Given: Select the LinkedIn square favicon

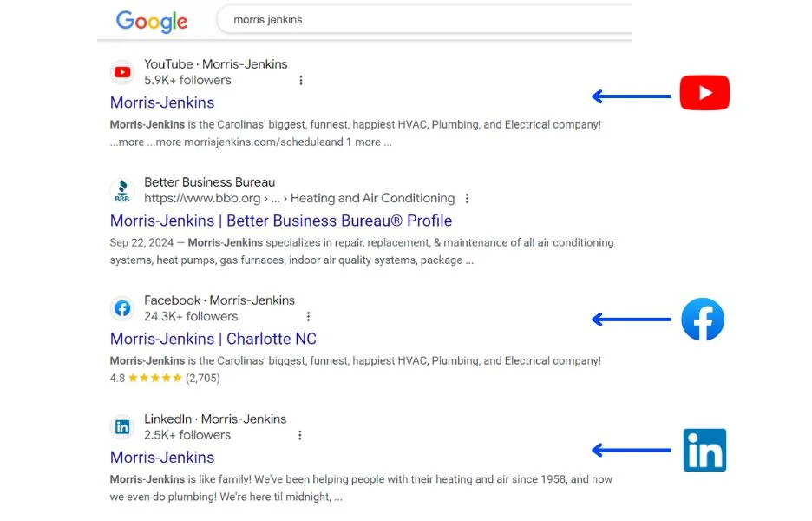Looking at the screenshot, I should click(x=122, y=427).
